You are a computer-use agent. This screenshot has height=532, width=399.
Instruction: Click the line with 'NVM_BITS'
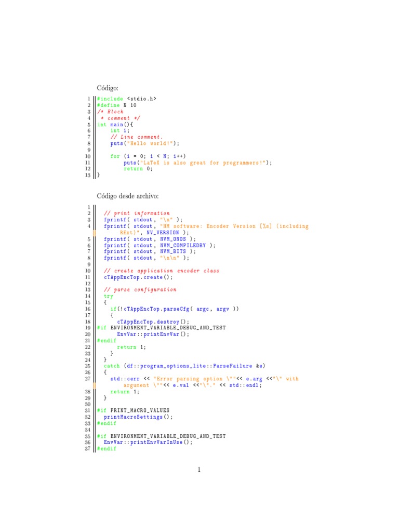[150, 251]
